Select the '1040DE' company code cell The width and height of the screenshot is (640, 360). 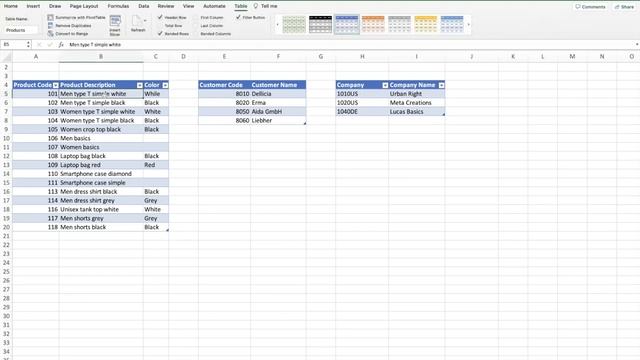pyautogui.click(x=362, y=111)
